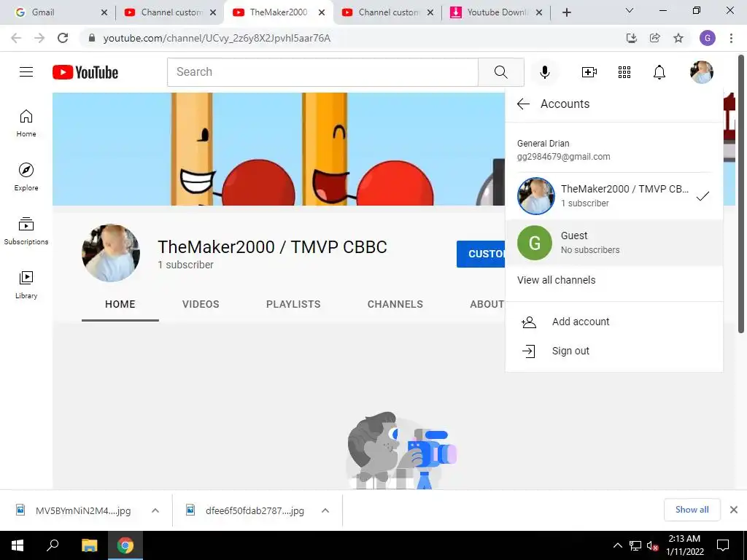This screenshot has width=747, height=560.
Task: Close the Gmail tab
Action: tap(104, 13)
